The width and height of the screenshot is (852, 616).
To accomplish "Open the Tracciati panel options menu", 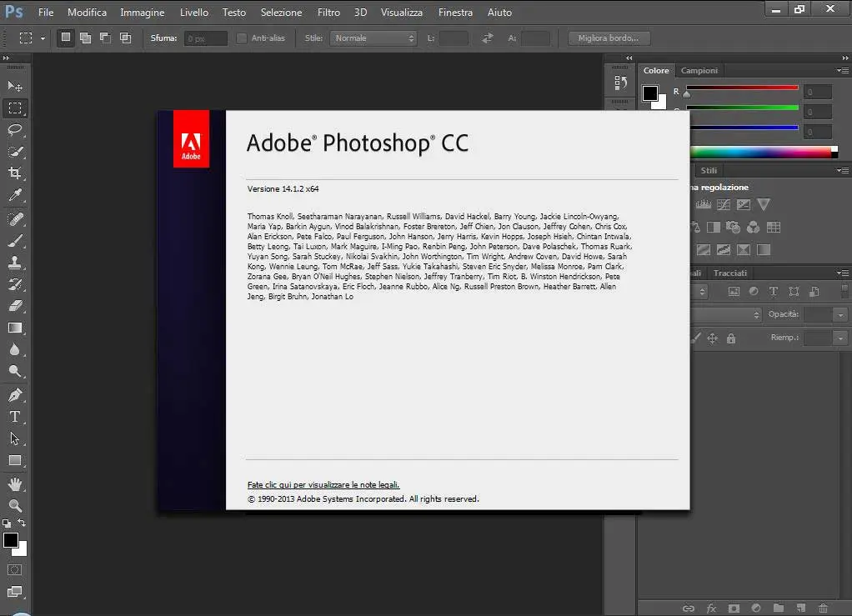I will point(843,273).
